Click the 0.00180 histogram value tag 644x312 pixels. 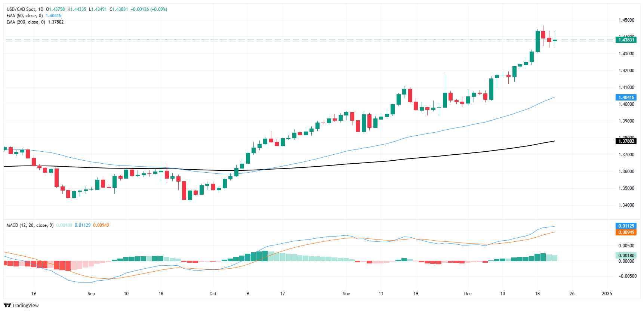point(626,256)
